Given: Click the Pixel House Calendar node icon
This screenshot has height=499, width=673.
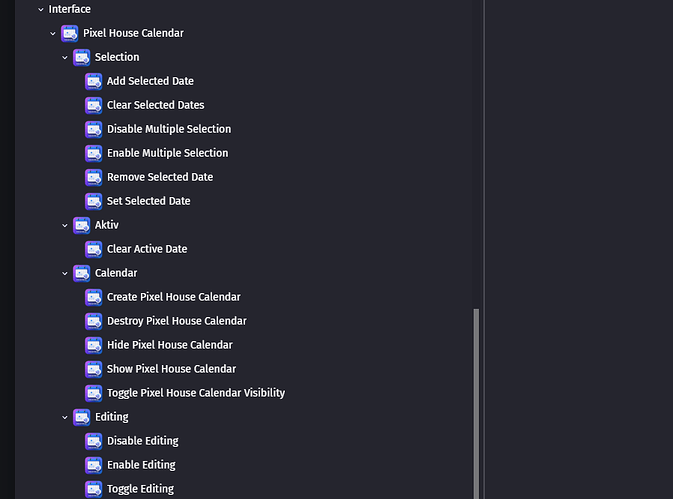Looking at the screenshot, I should [x=70, y=33].
